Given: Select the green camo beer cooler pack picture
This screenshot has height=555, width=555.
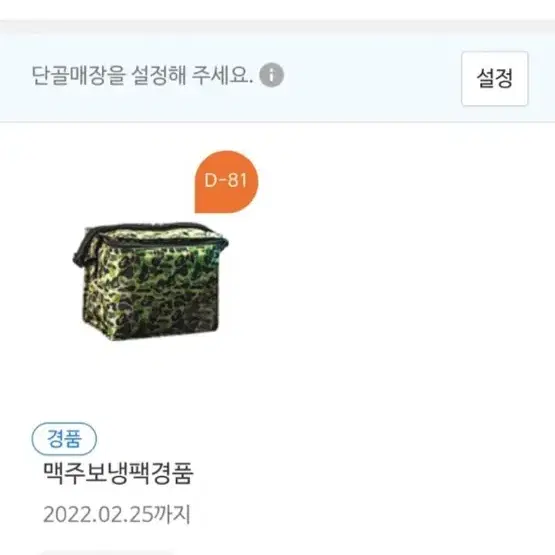Looking at the screenshot, I should pyautogui.click(x=151, y=281).
